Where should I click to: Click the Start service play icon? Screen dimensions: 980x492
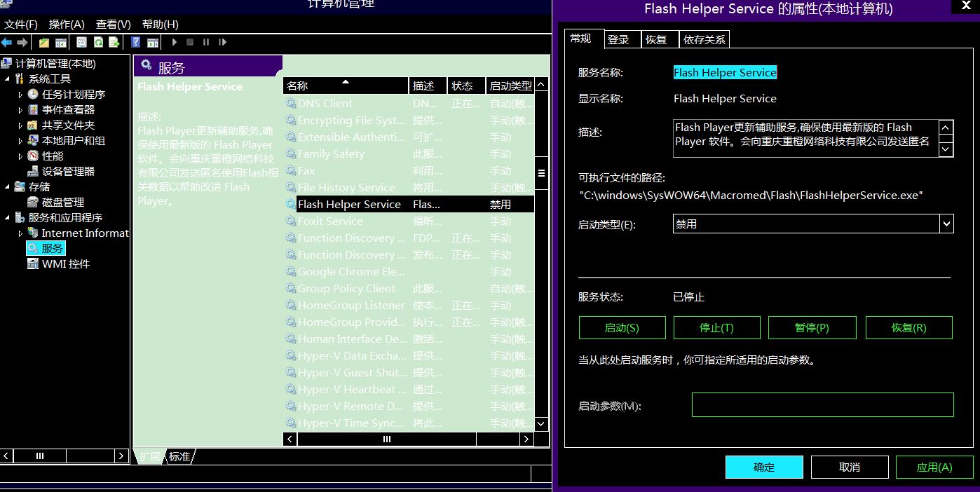tap(175, 42)
